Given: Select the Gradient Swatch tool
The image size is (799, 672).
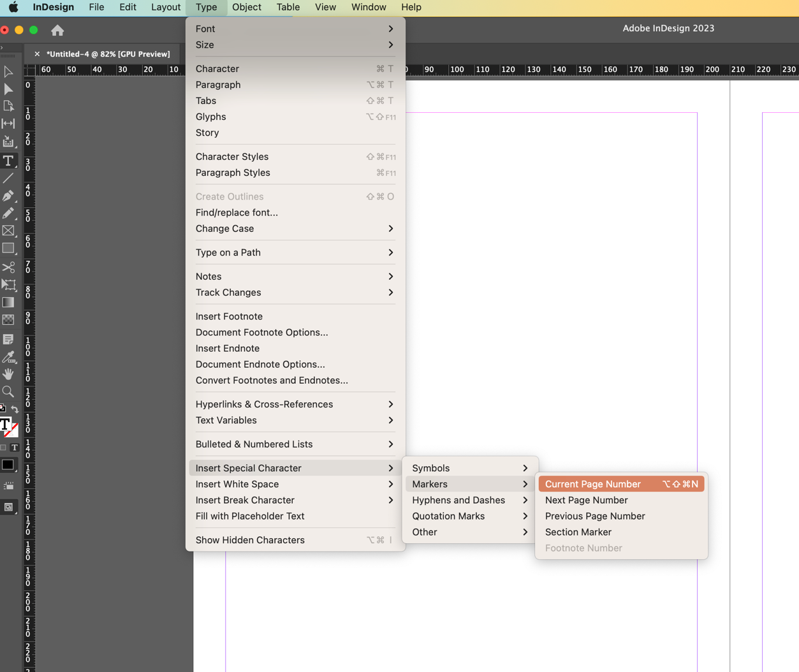Looking at the screenshot, I should 8,302.
